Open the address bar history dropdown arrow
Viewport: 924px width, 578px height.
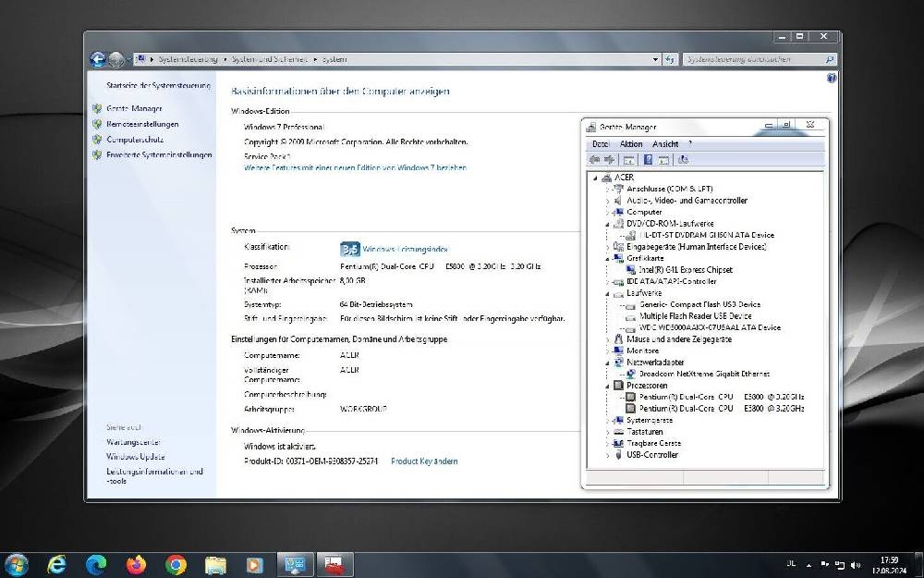click(655, 59)
